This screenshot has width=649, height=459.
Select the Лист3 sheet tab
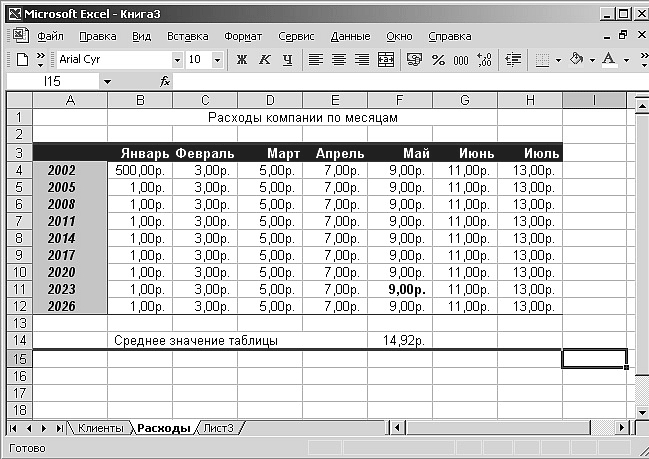pyautogui.click(x=220, y=428)
